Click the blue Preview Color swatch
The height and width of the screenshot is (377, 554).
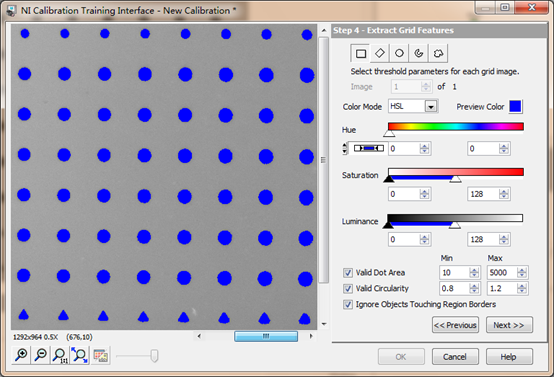[x=515, y=107]
